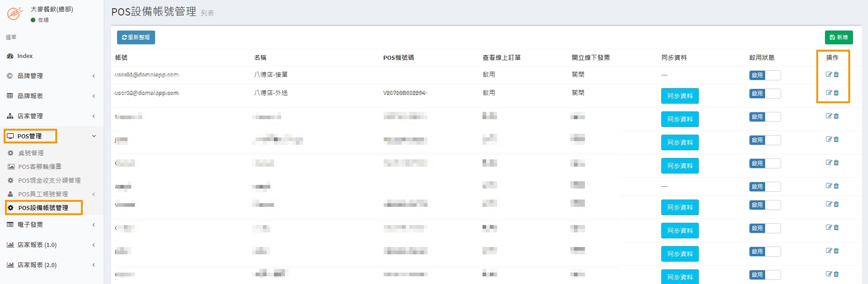The height and width of the screenshot is (284, 868).
Task: Click the gear icon beside 桌號管理
Action: (11, 153)
